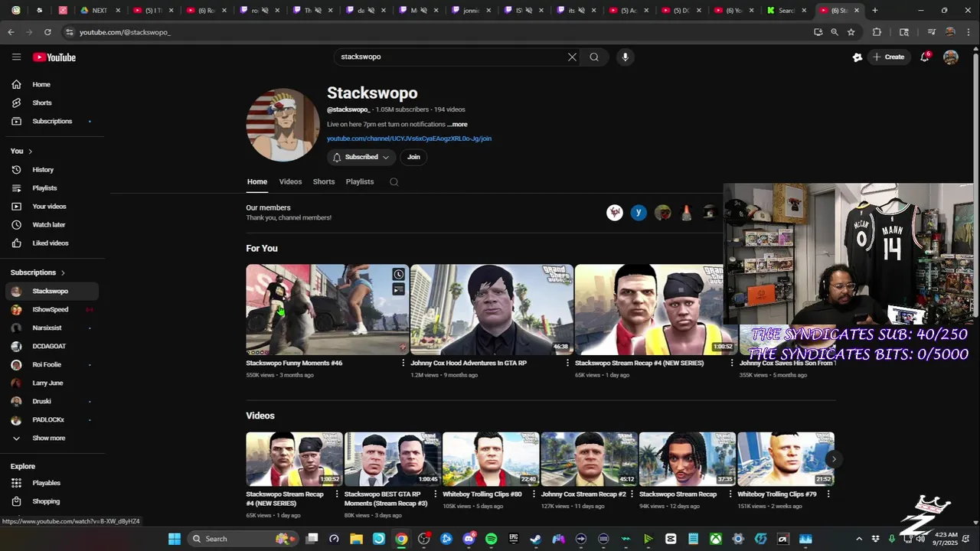The height and width of the screenshot is (551, 980).
Task: Go to Home in sidebar
Action: 52,84
